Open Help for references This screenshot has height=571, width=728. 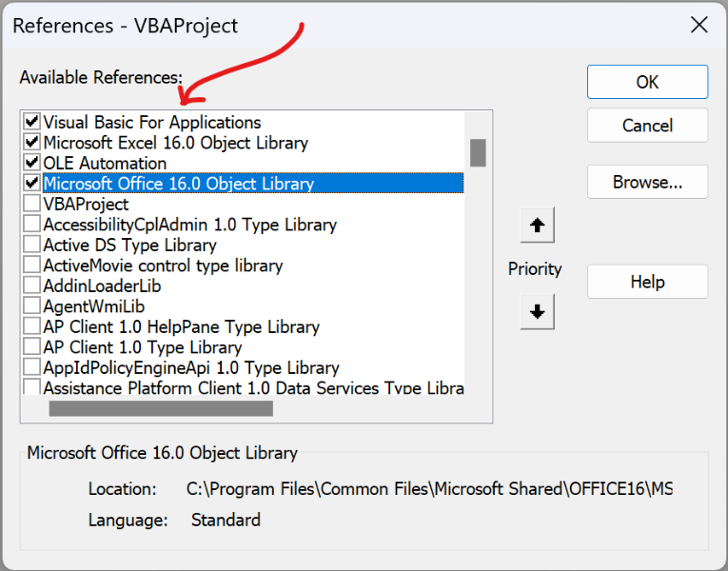coord(647,282)
